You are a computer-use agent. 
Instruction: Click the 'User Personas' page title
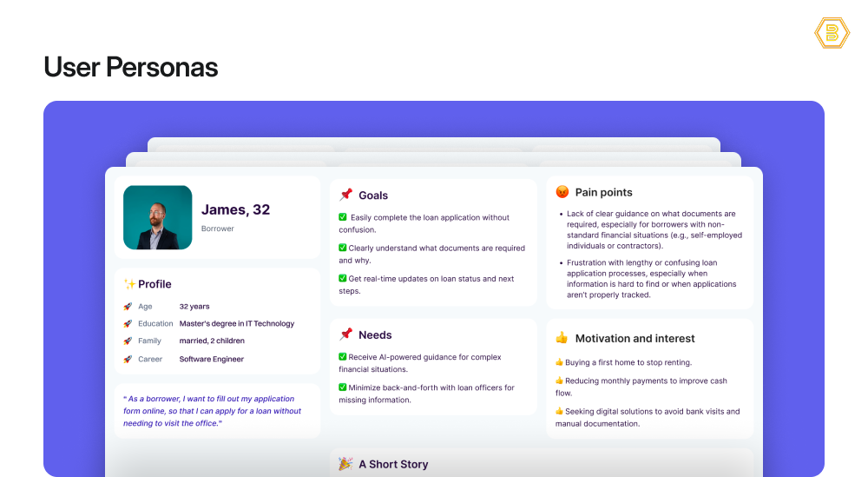point(130,67)
